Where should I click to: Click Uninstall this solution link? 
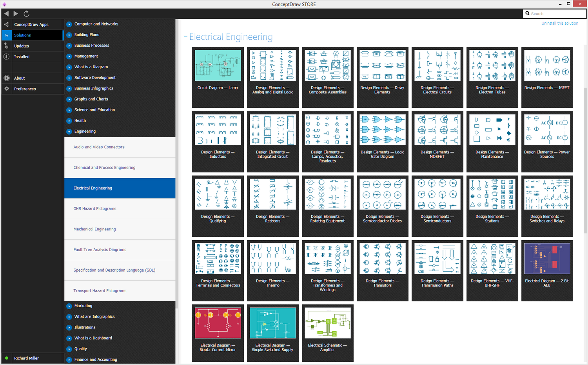click(x=560, y=23)
